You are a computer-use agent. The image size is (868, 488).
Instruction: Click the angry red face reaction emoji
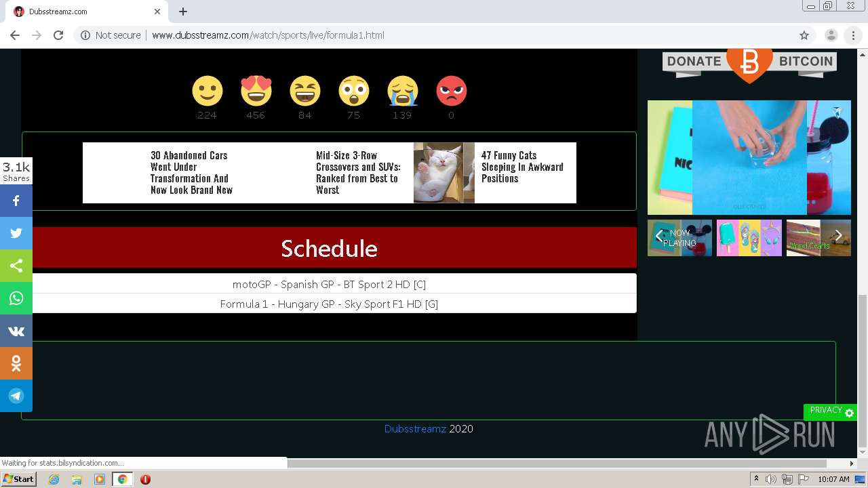[x=451, y=90]
